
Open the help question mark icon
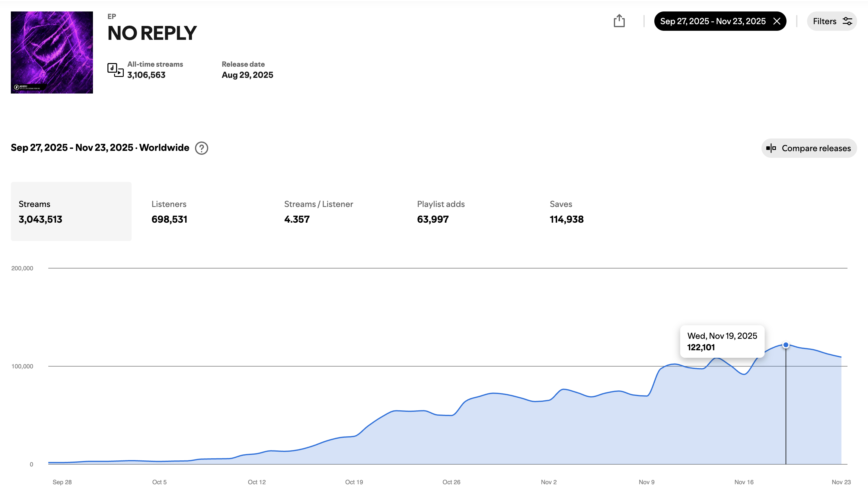tap(202, 148)
